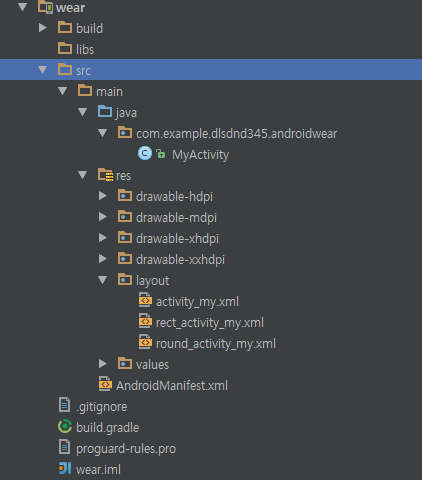
Task: Click the XML icon of rect_activity_my.xml
Action: pos(145,321)
